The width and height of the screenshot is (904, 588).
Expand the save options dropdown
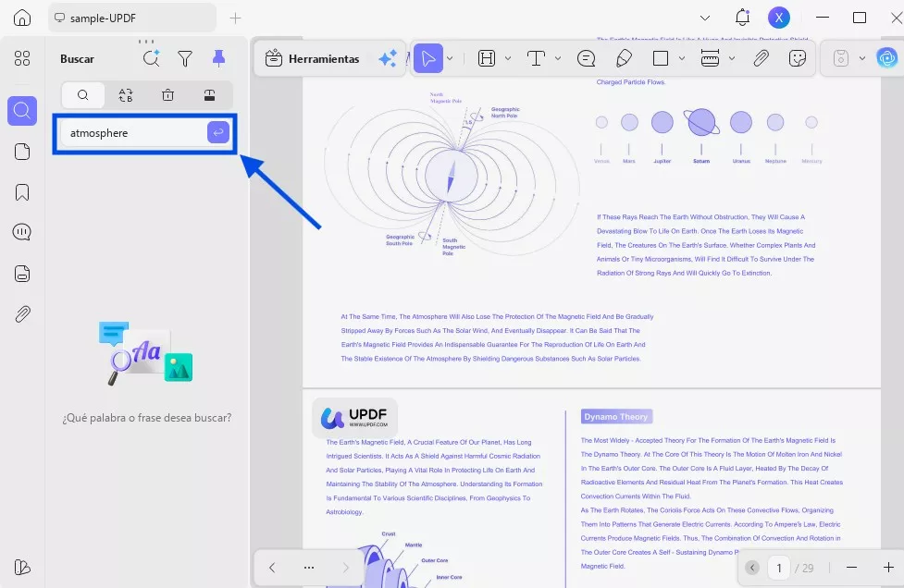[862, 58]
